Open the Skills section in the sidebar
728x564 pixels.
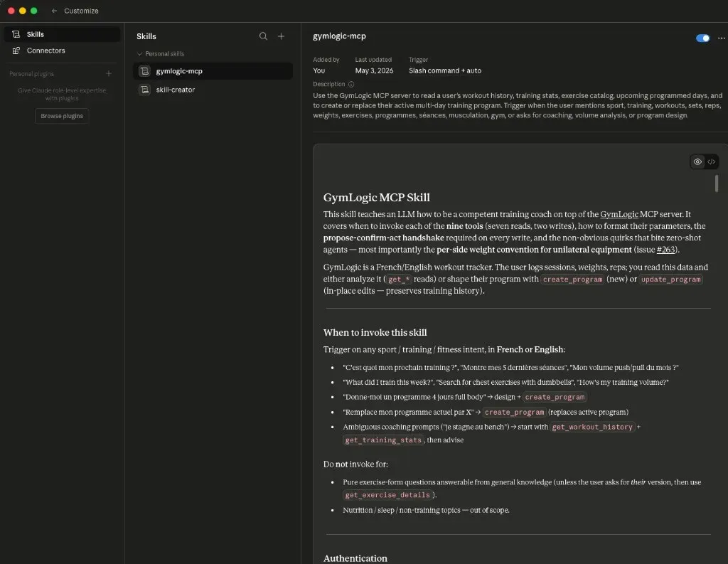pos(62,34)
